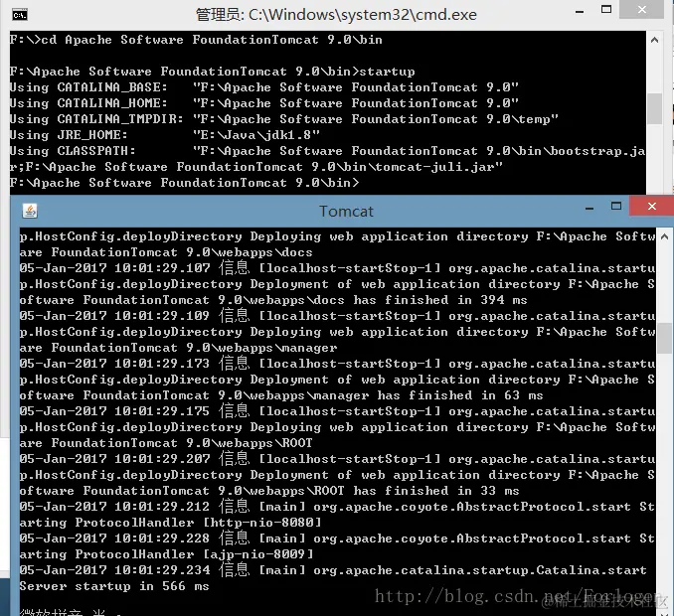Click the '10:01:29.212' timestamp log line
Screen dimensions: 674x616
(337, 507)
